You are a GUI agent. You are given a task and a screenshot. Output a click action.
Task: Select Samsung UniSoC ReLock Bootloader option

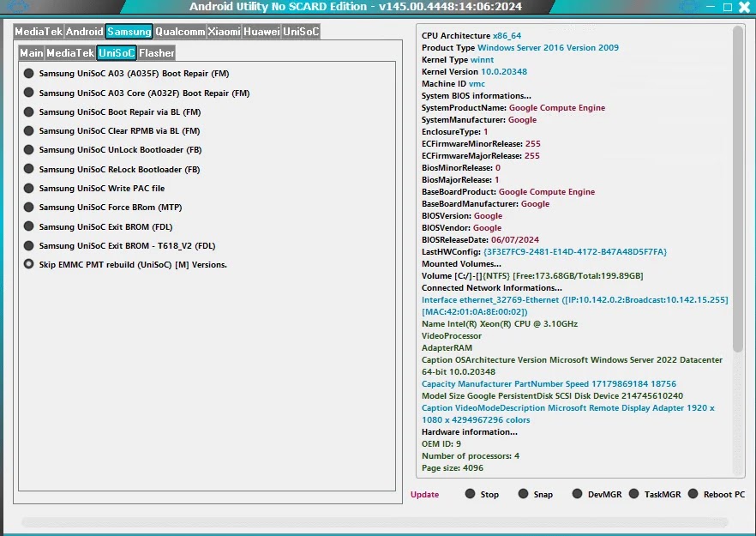111,169
